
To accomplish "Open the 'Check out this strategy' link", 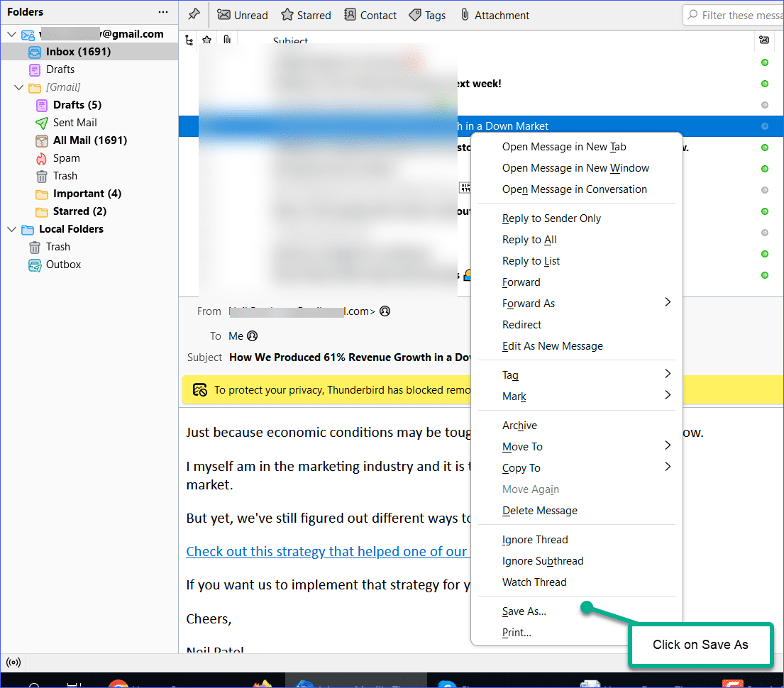I will pyautogui.click(x=326, y=551).
